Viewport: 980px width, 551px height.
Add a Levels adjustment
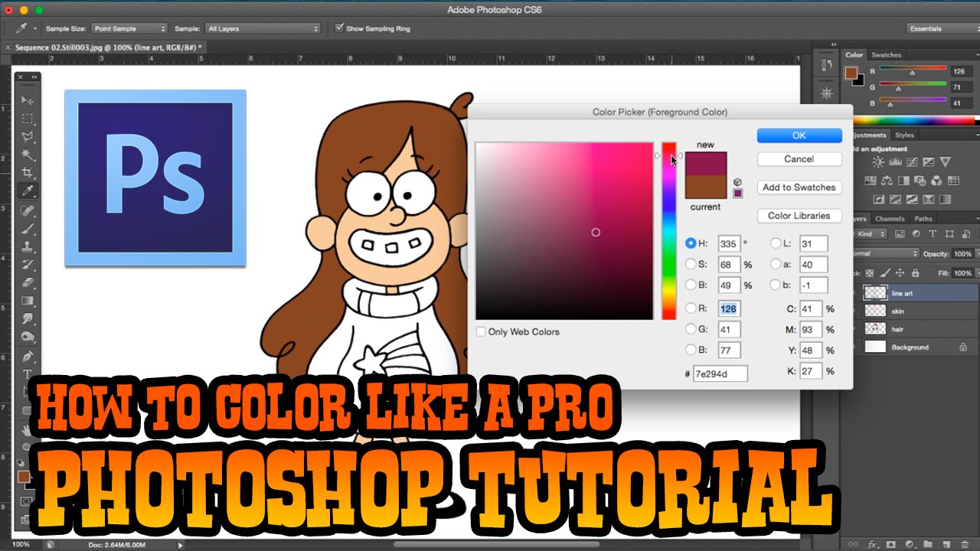[895, 162]
